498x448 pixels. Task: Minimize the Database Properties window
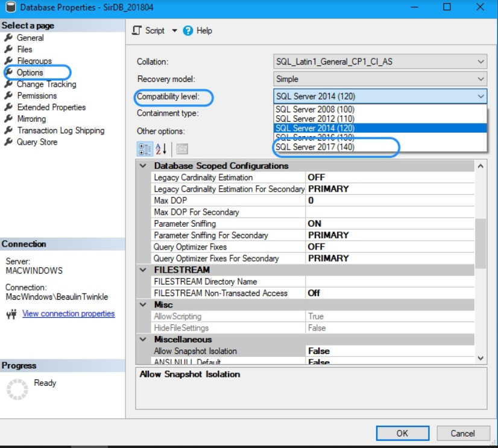tap(414, 7)
